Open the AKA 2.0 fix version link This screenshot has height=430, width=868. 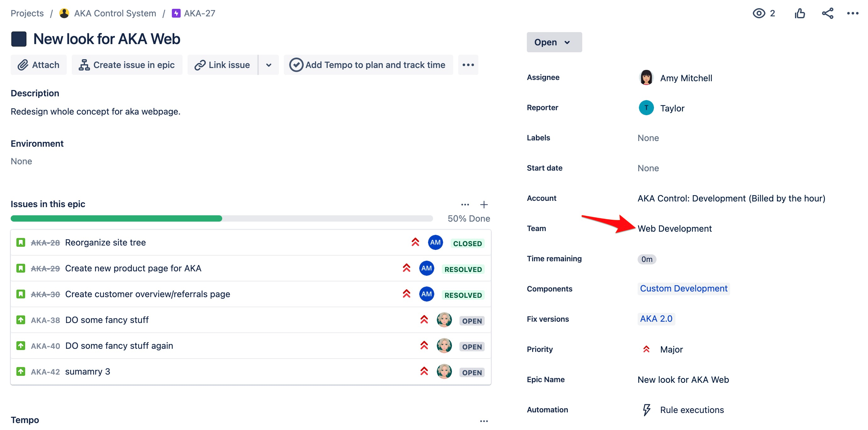(x=656, y=319)
